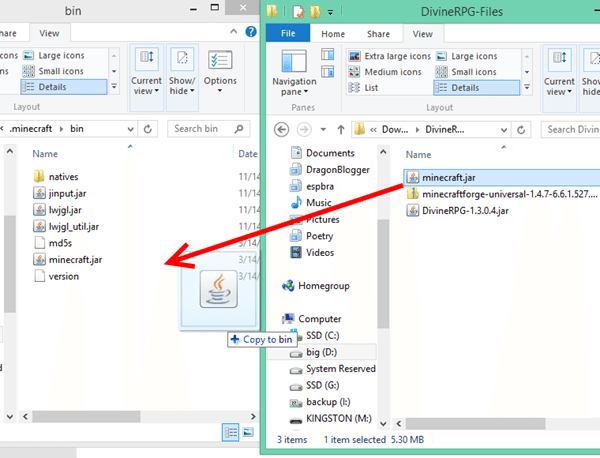The image size is (600, 458).
Task: Click Search bin field
Action: coord(209,129)
